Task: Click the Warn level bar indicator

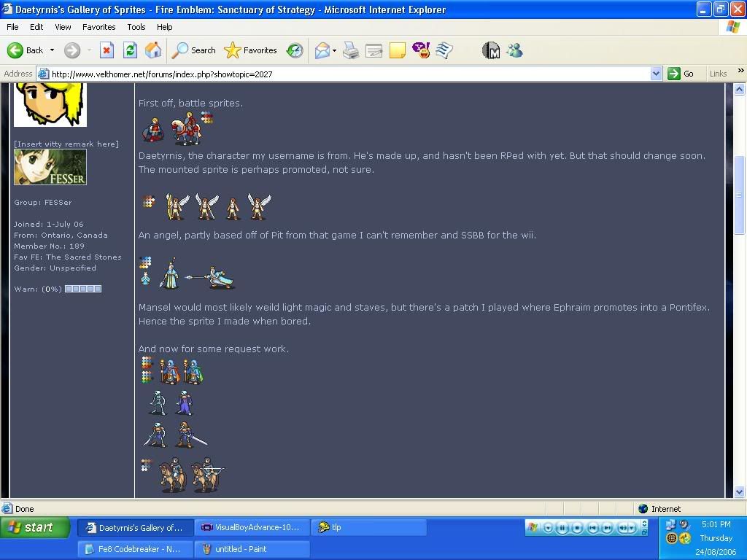Action: point(83,289)
